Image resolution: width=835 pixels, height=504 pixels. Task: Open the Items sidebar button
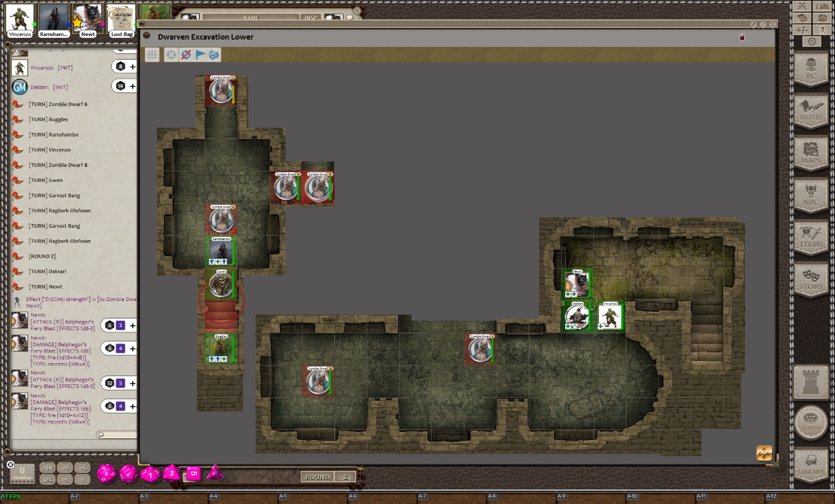click(811, 237)
